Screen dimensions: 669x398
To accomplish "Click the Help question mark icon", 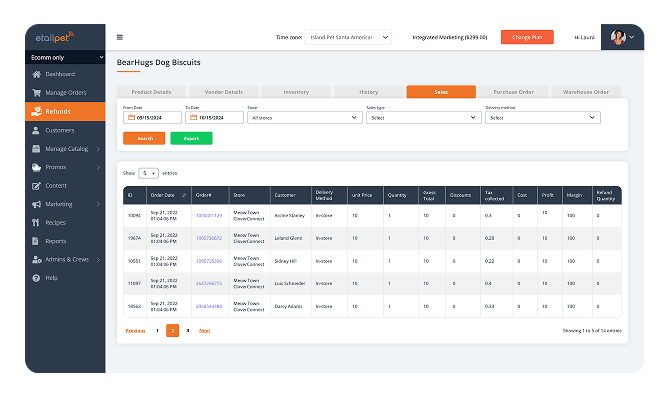I will click(36, 278).
